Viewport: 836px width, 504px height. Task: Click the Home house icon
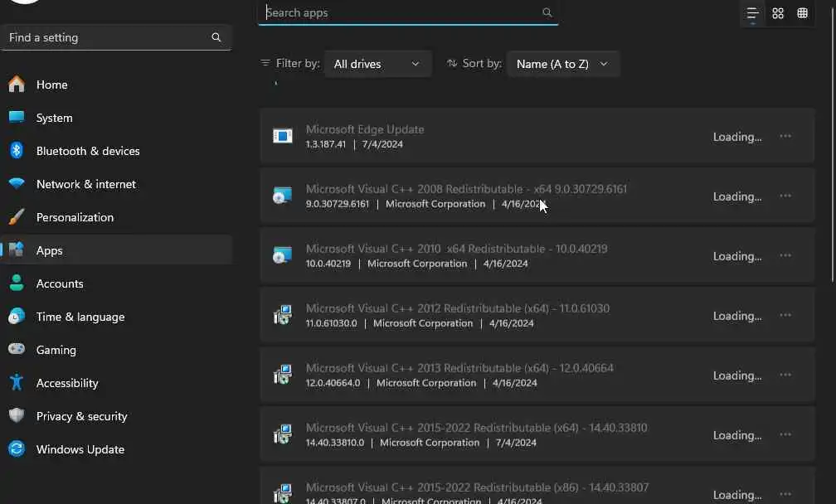(x=17, y=85)
